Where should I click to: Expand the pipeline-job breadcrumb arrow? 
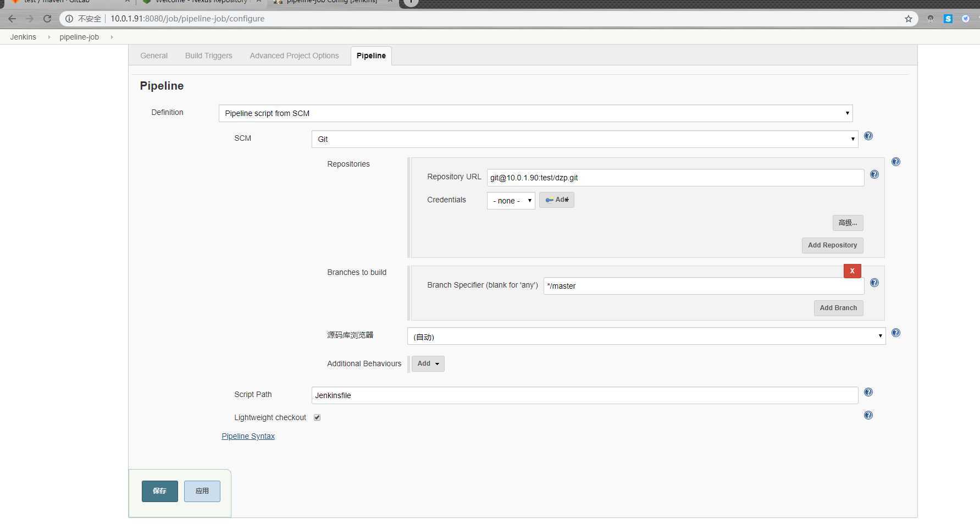tap(112, 37)
